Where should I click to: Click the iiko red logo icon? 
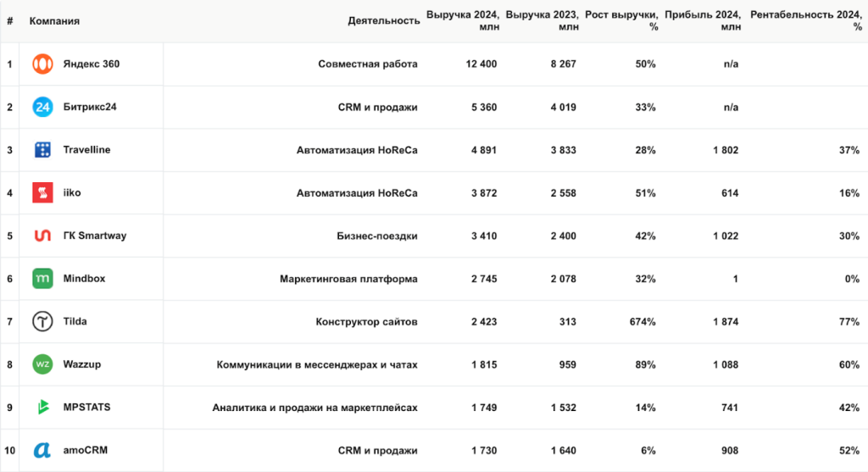42,193
